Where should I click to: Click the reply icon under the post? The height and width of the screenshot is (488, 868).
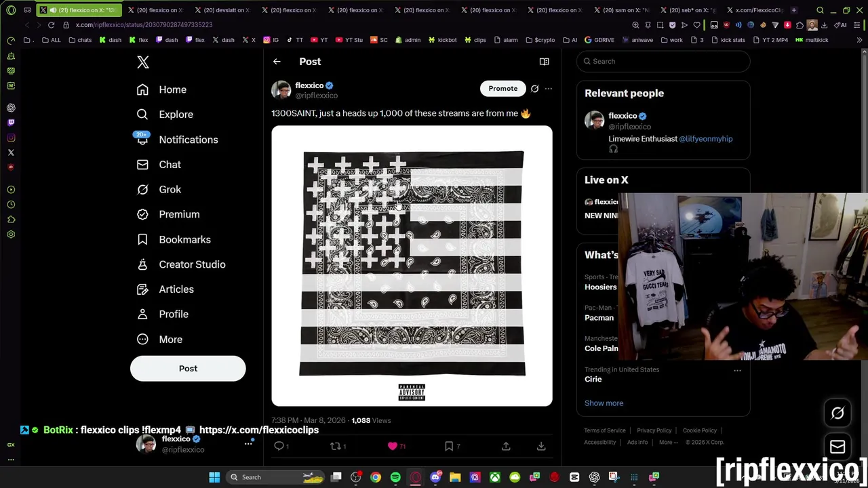(279, 446)
